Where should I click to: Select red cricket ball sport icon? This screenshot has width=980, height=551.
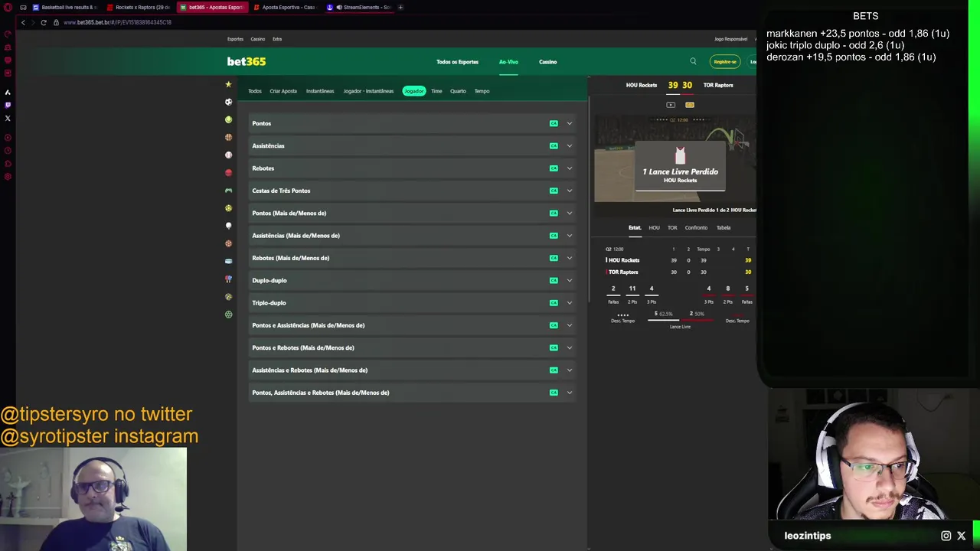pyautogui.click(x=228, y=172)
